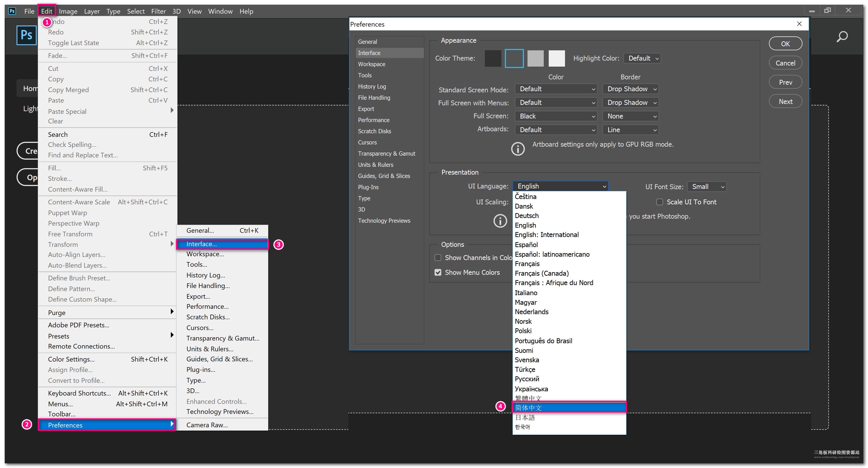Viewport: 868px width, 468px height.
Task: Toggle Scale UI To Font checkbox
Action: [659, 202]
